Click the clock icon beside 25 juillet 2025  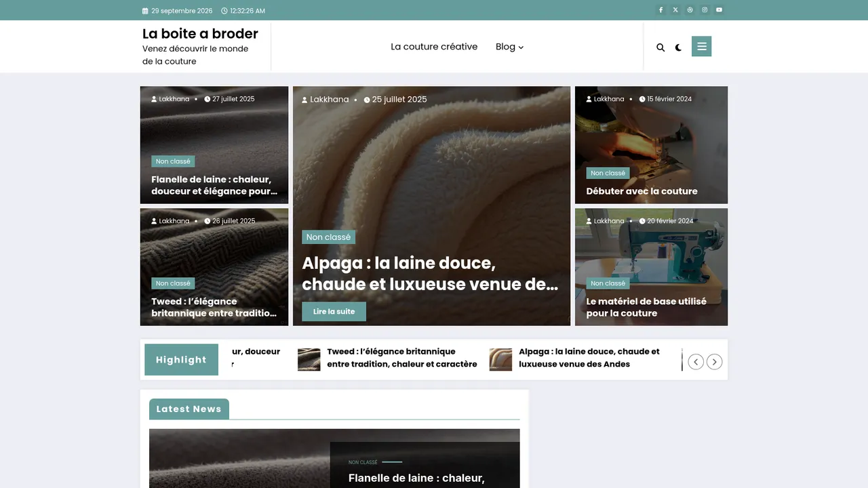(367, 100)
